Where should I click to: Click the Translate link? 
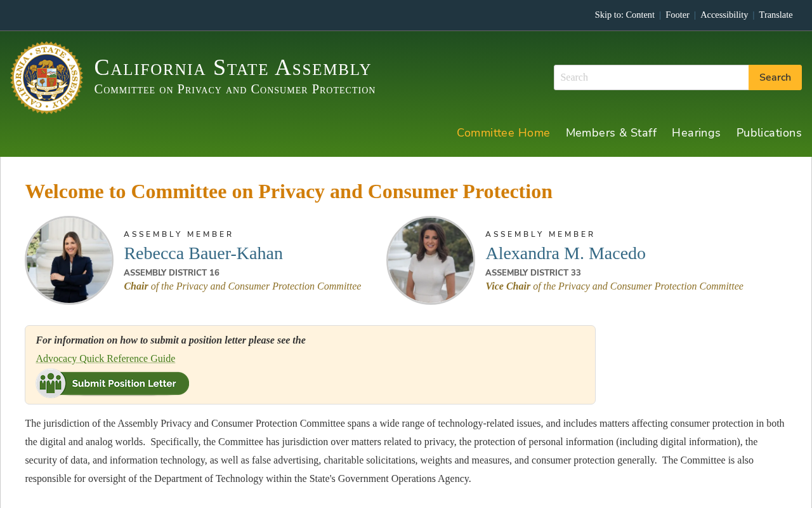775,15
